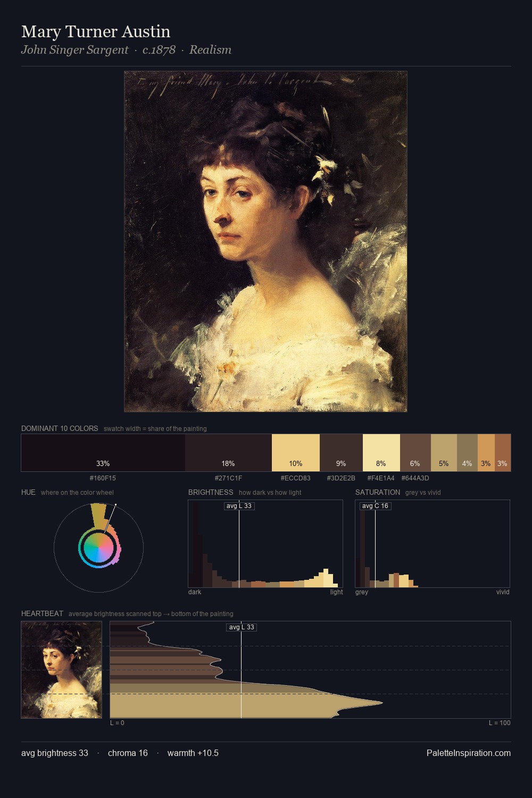
Task: Click the "HUE" section heading
Action: [x=28, y=492]
